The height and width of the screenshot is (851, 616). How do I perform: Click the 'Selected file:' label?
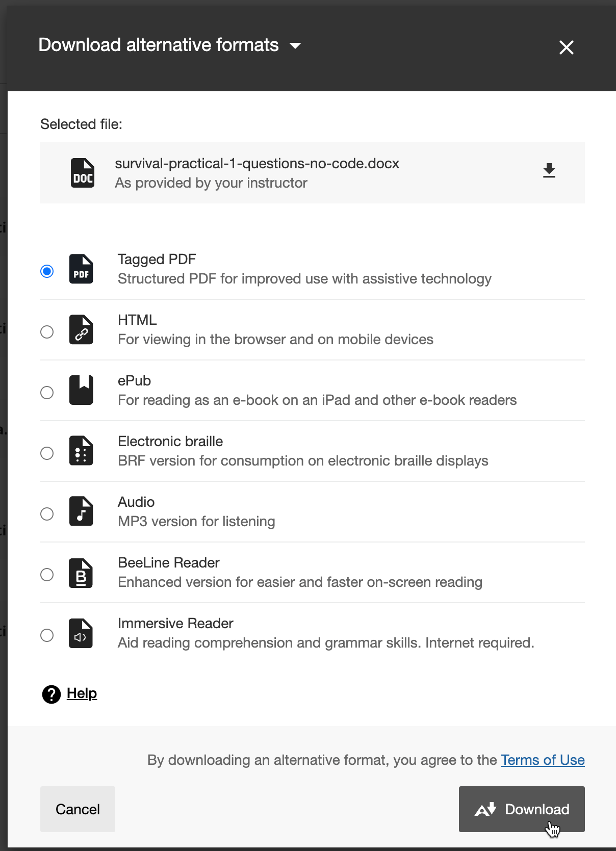coord(81,124)
